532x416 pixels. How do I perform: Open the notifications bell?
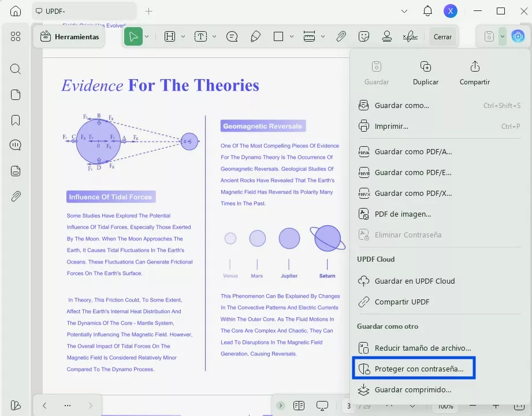[427, 11]
